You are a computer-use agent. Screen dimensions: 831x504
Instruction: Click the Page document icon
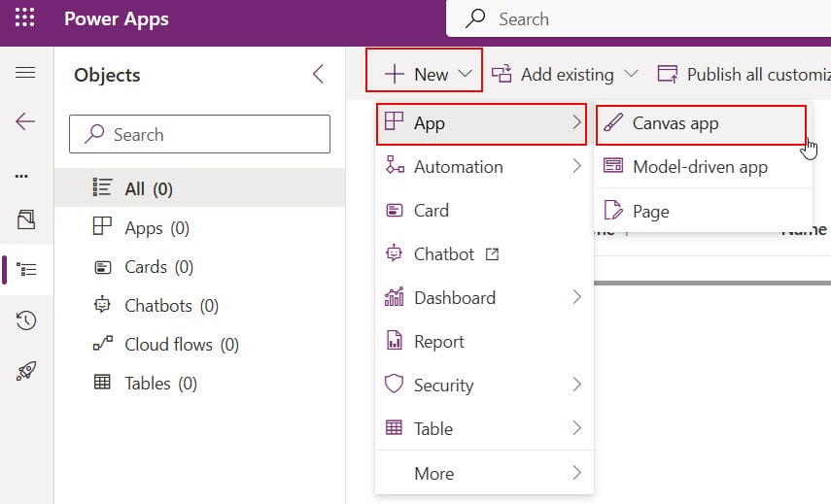(612, 210)
